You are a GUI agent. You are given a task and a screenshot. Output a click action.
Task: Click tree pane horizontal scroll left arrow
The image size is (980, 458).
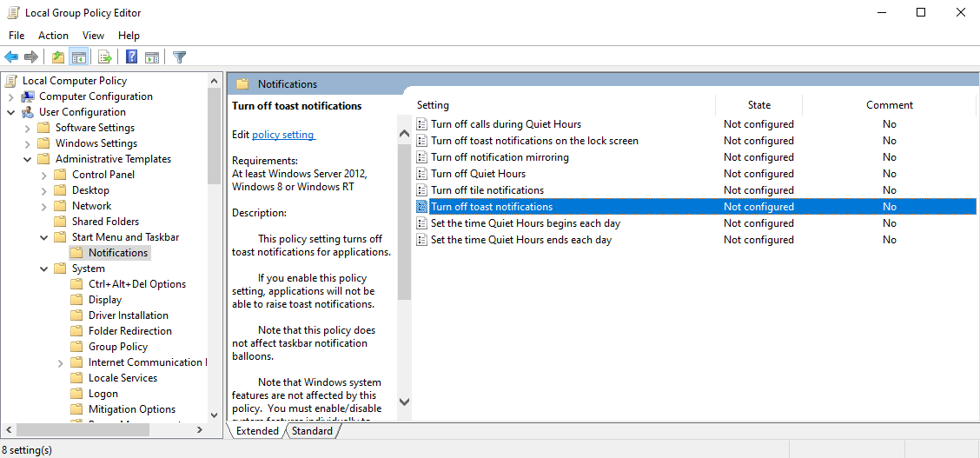coord(9,430)
